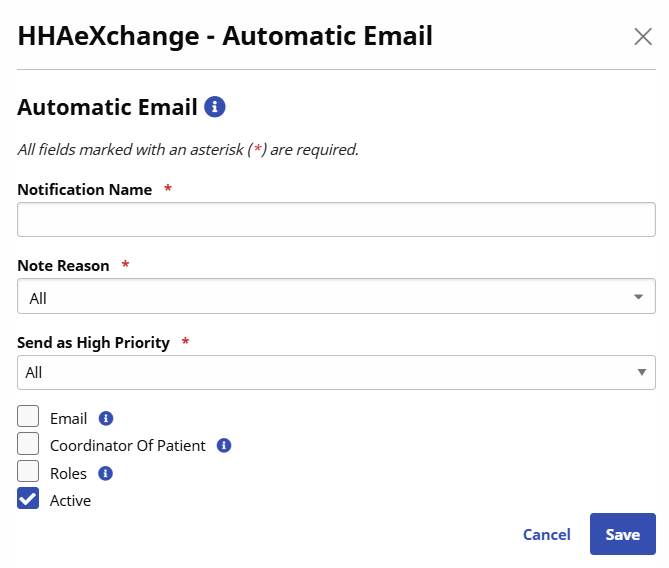
Task: Close the Automatic Email dialog
Action: (x=643, y=38)
